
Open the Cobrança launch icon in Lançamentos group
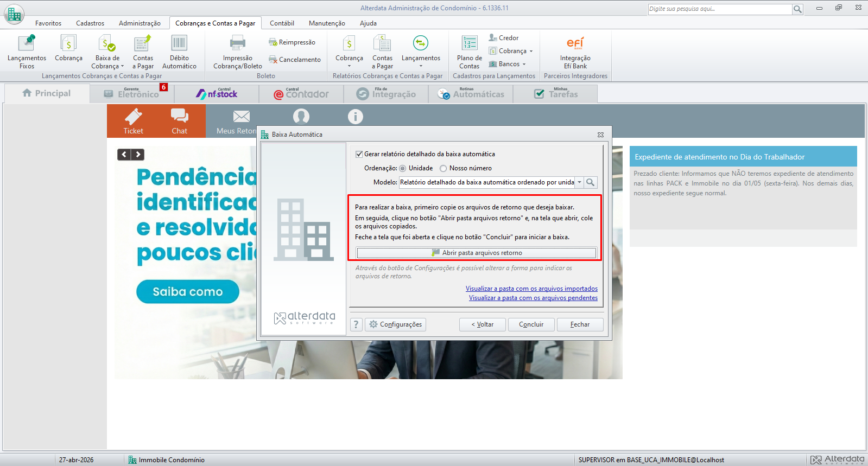tap(68, 49)
